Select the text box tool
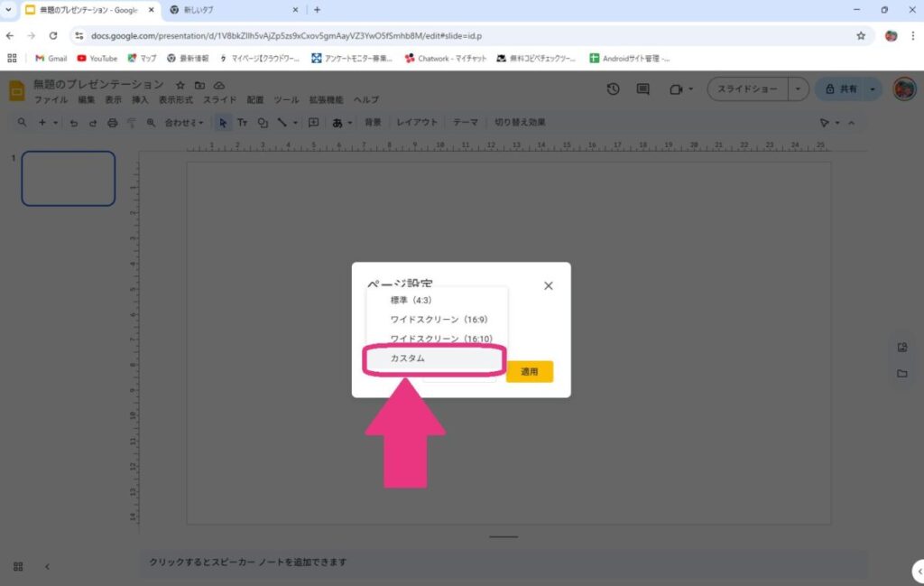Image resolution: width=924 pixels, height=586 pixels. (x=242, y=123)
